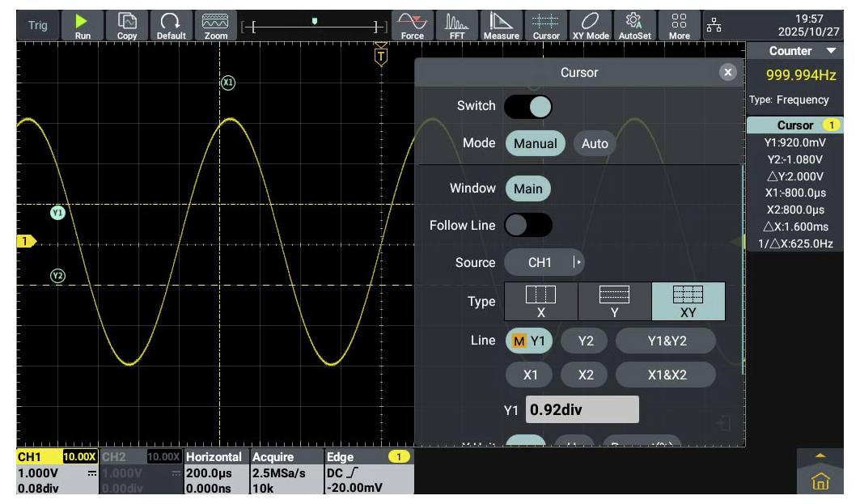Run AutoSet to auto-scale waveform

[634, 25]
